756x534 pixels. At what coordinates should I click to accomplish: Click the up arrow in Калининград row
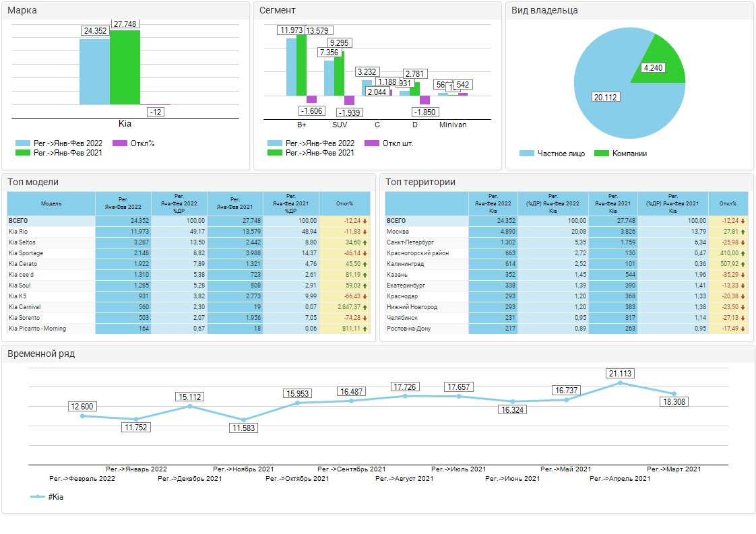743,264
